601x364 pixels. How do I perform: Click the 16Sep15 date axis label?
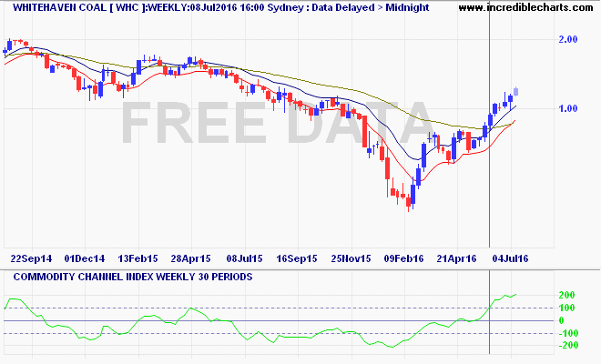(297, 258)
